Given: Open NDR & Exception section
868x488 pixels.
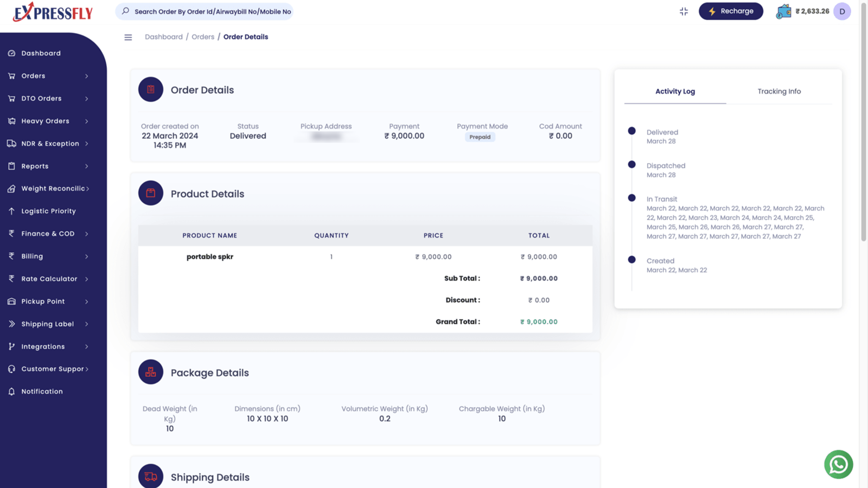Looking at the screenshot, I should [x=50, y=143].
